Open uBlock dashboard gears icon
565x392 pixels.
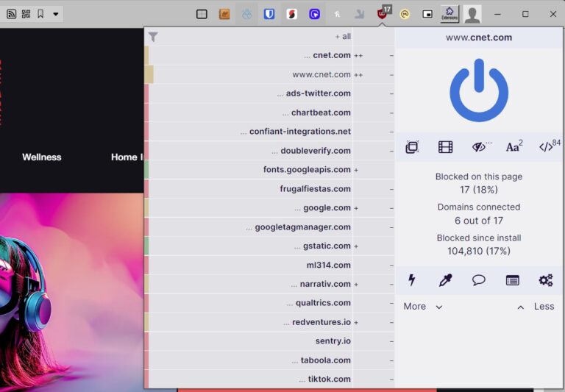[546, 280]
